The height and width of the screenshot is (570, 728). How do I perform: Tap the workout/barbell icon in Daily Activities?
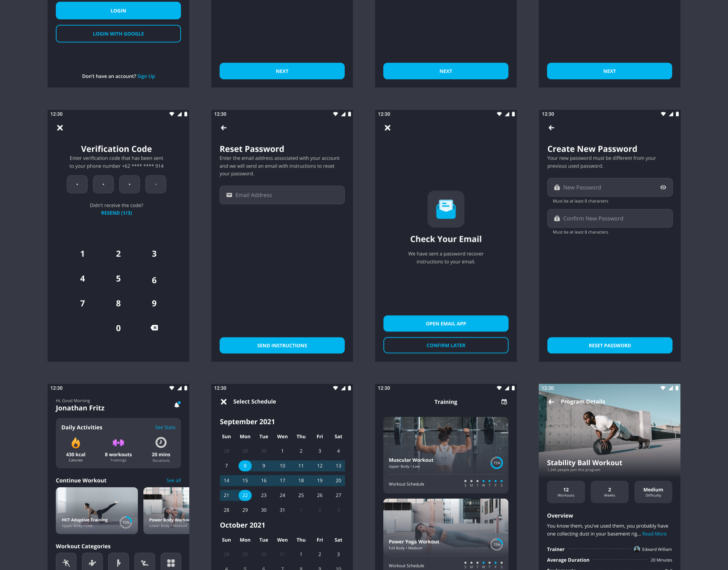coord(118,442)
